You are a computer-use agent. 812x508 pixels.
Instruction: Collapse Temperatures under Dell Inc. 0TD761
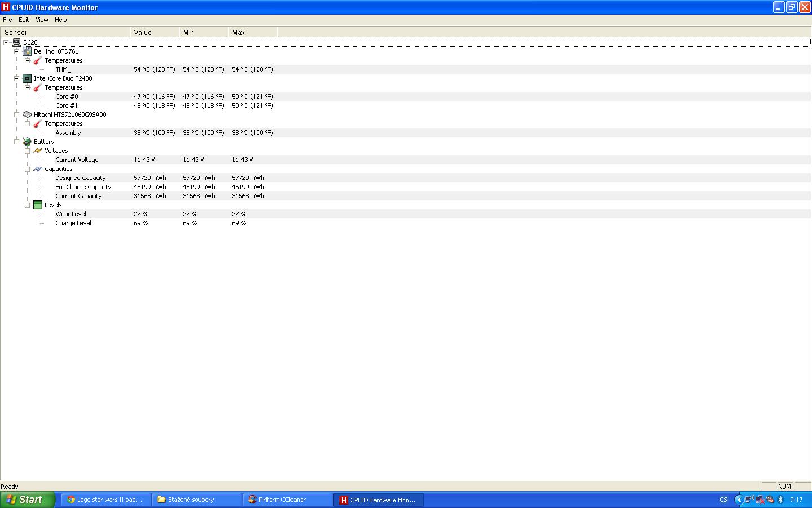tap(27, 60)
